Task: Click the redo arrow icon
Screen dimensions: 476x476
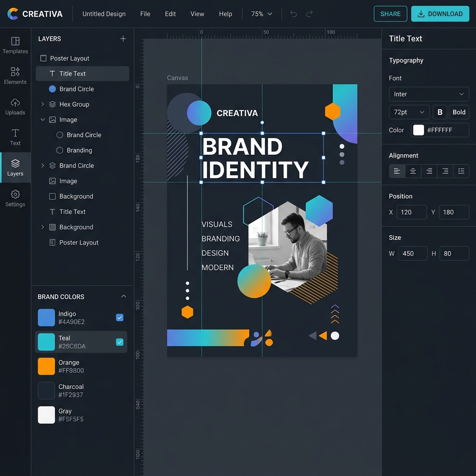Action: pyautogui.click(x=309, y=13)
